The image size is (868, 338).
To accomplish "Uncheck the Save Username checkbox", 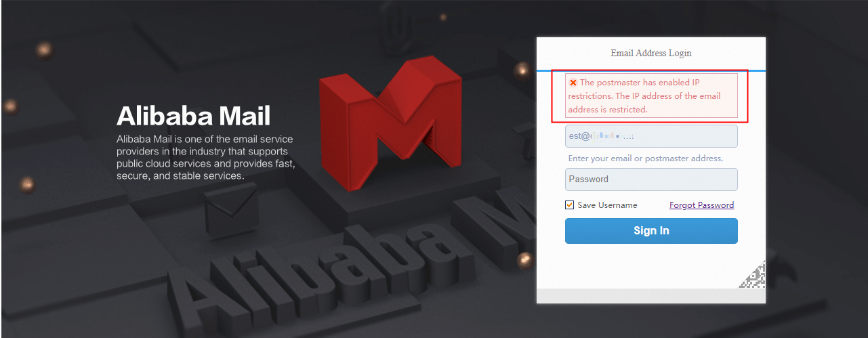I will 570,205.
